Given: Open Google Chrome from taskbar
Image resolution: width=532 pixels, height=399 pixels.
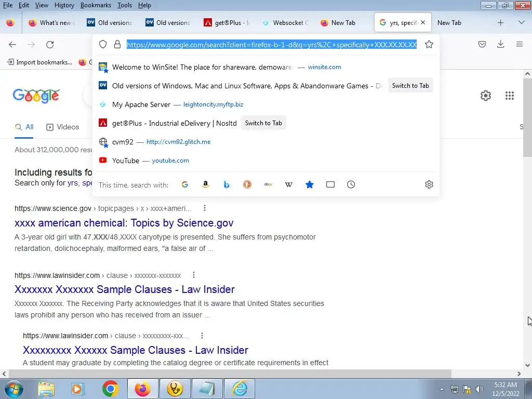Looking at the screenshot, I should [x=110, y=389].
